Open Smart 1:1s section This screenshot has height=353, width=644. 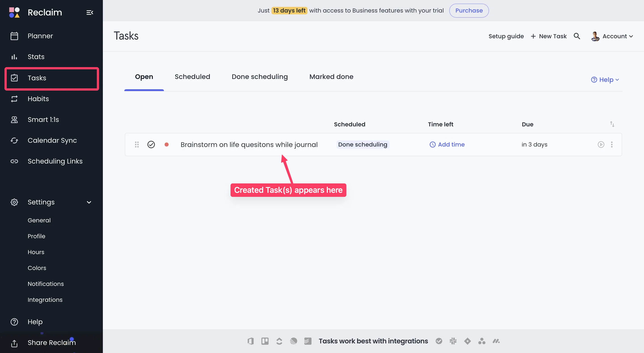point(43,120)
